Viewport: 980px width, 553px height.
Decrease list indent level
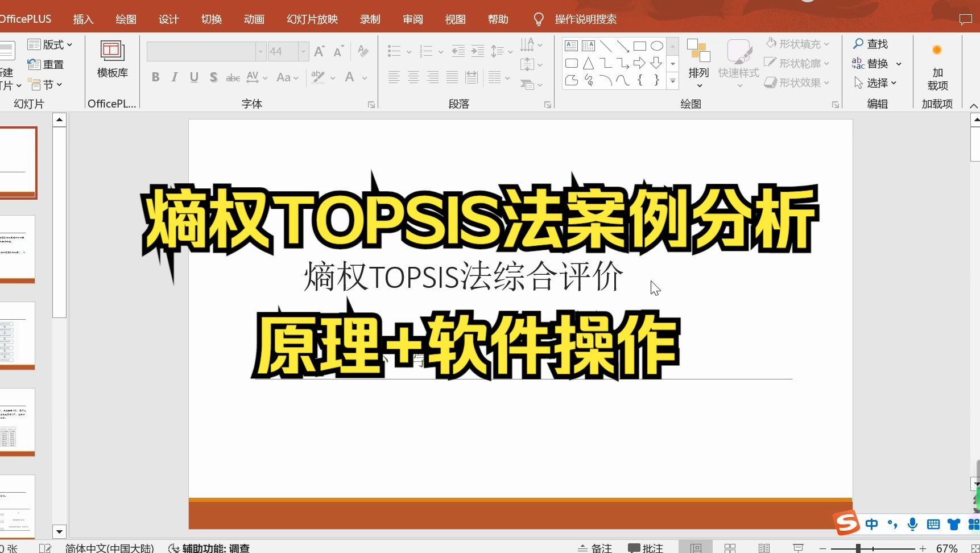pos(458,52)
